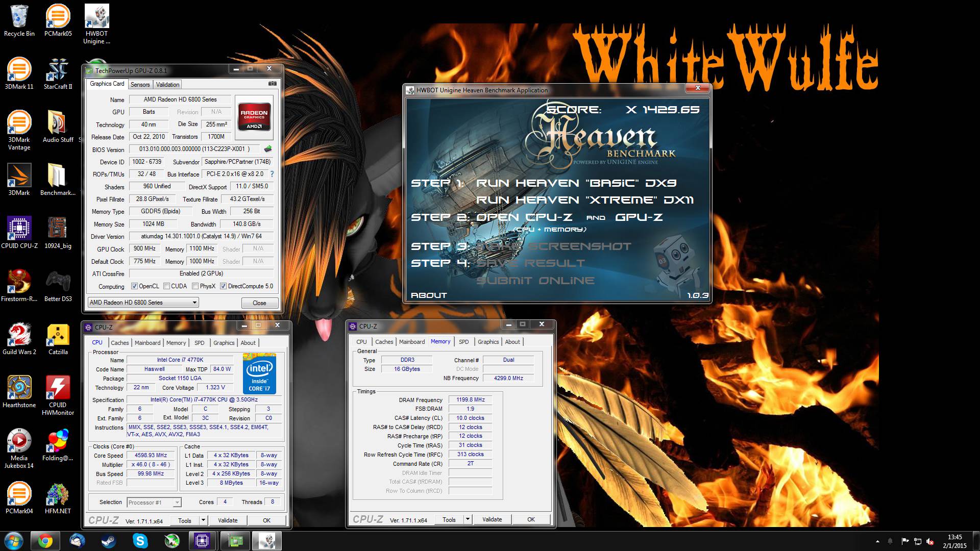Launch CPUID CPU-Z desktop shortcut
980x551 pixels.
click(19, 233)
